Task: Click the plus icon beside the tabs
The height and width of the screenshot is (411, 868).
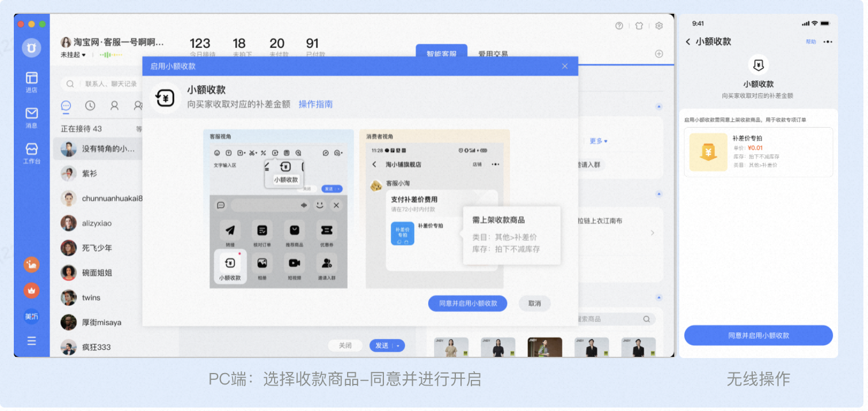Action: click(659, 54)
